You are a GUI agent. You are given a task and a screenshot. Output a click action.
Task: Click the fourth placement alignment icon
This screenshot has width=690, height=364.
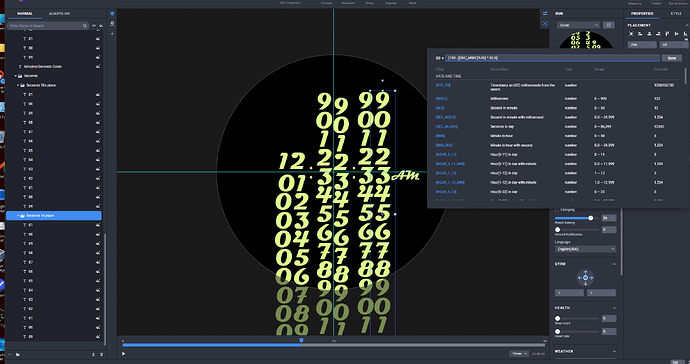[x=658, y=34]
